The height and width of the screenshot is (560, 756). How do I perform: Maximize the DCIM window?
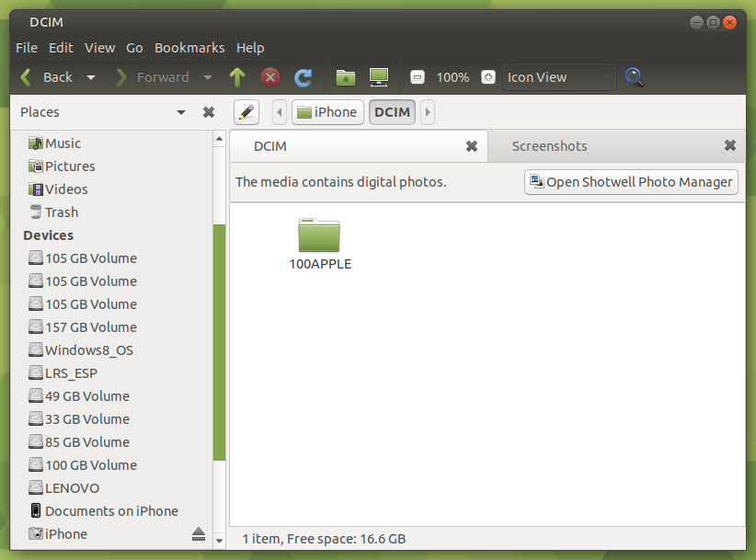713,22
